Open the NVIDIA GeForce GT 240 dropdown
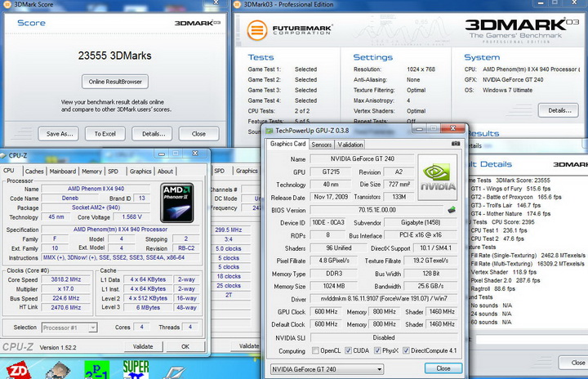 coord(327,369)
